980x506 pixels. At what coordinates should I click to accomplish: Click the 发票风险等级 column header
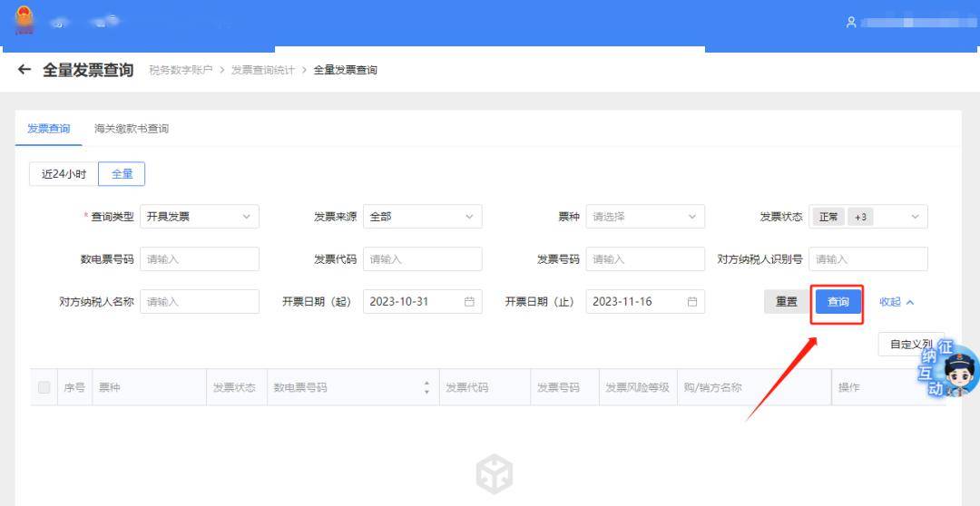638,387
